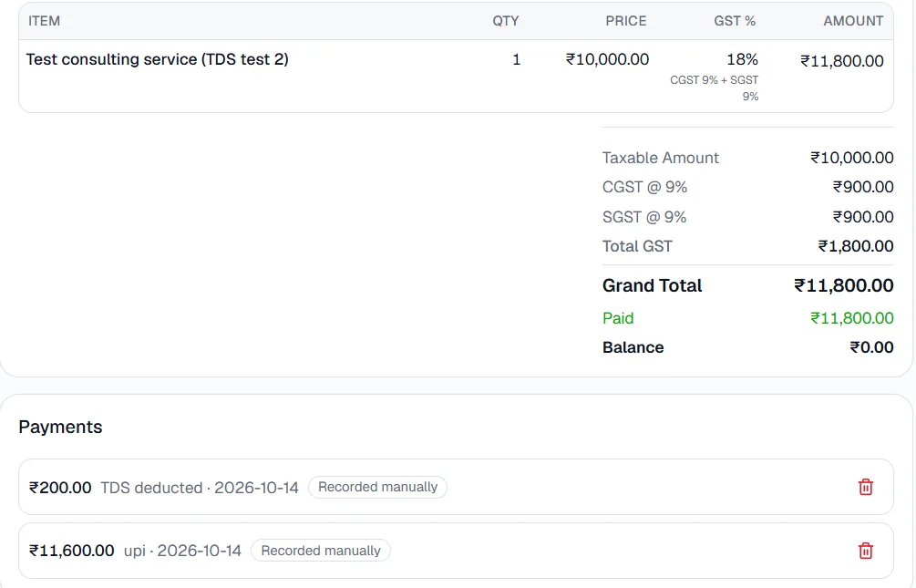Click the Payments section heading
Viewport: 916px width, 588px height.
60,427
